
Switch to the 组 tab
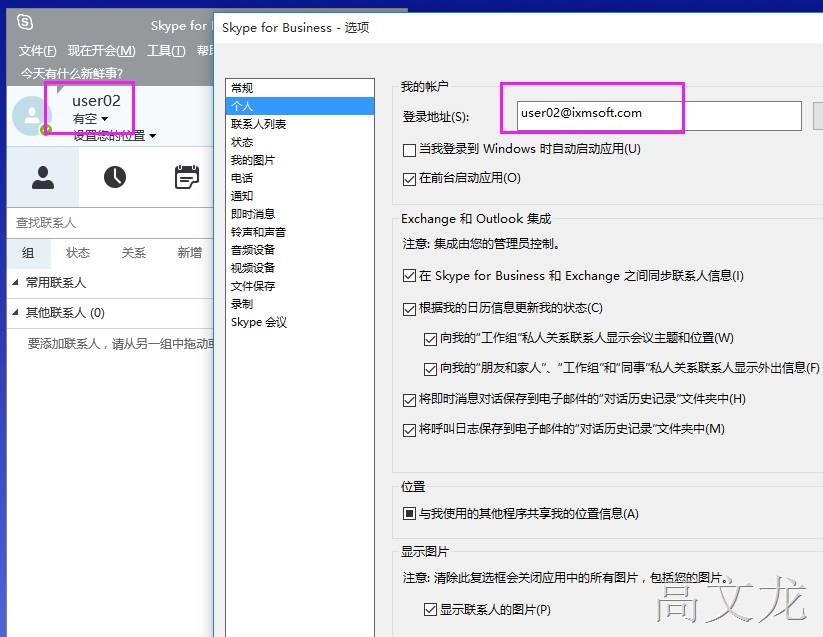click(28, 253)
